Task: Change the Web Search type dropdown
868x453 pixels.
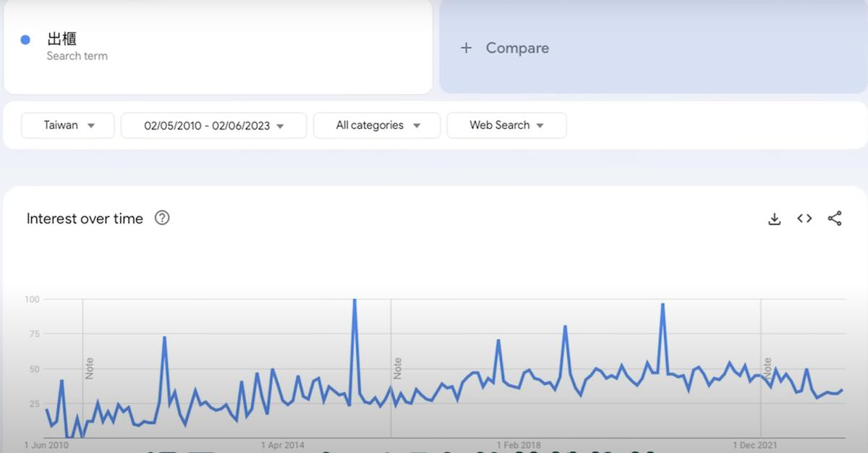Action: click(506, 125)
